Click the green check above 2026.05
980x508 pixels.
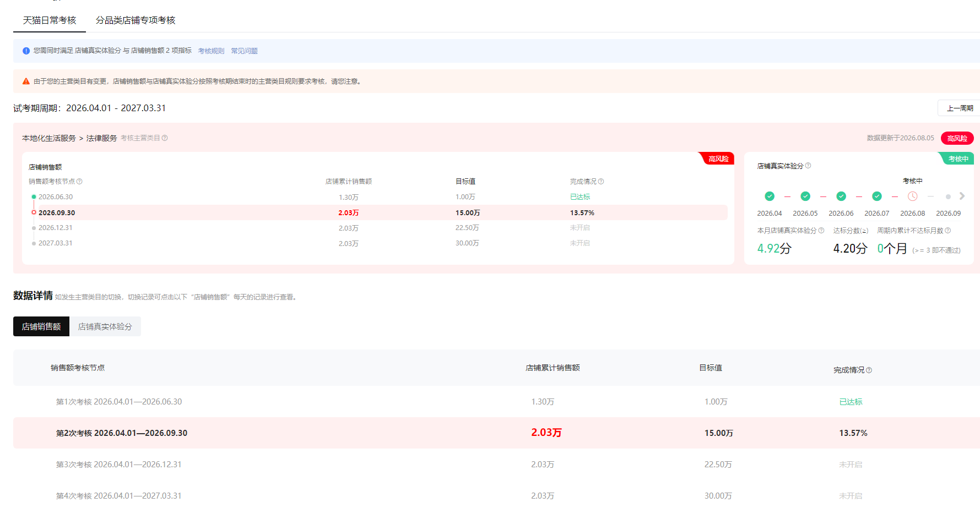click(x=805, y=196)
